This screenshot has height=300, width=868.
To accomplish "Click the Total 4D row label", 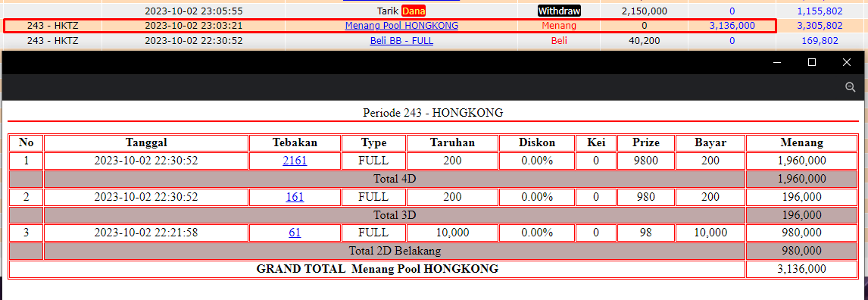I will click(394, 179).
